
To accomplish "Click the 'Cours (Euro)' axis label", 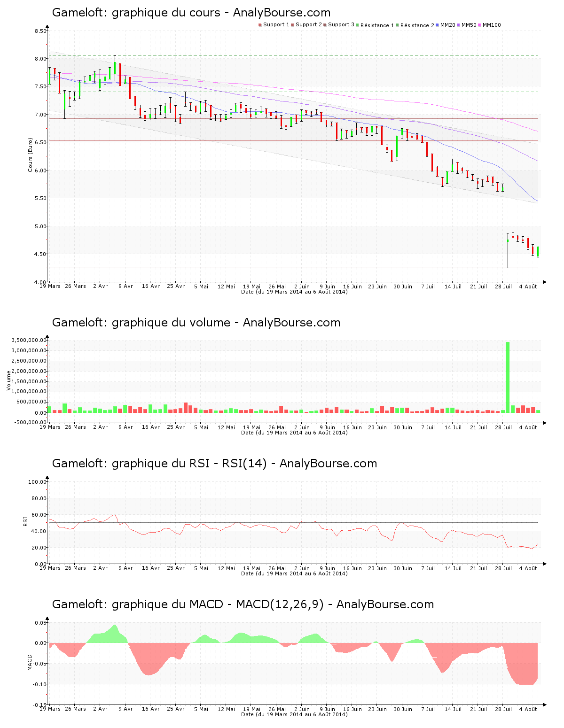I will [31, 155].
